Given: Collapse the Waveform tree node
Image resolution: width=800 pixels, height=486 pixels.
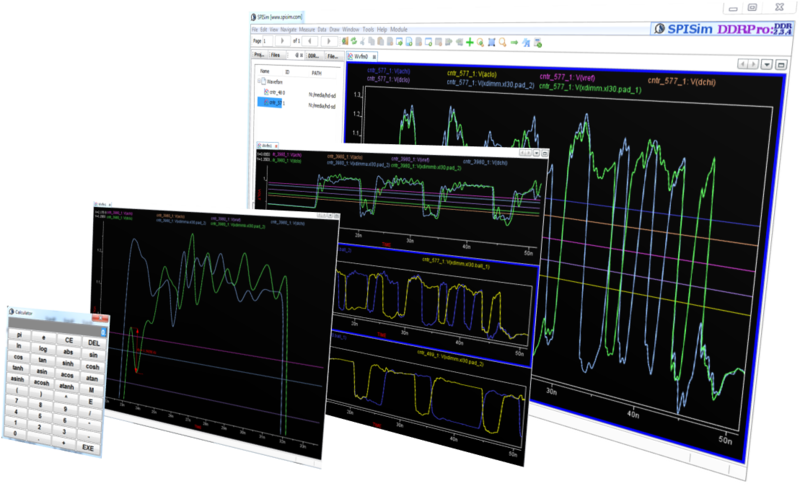Looking at the screenshot, I should pos(257,83).
